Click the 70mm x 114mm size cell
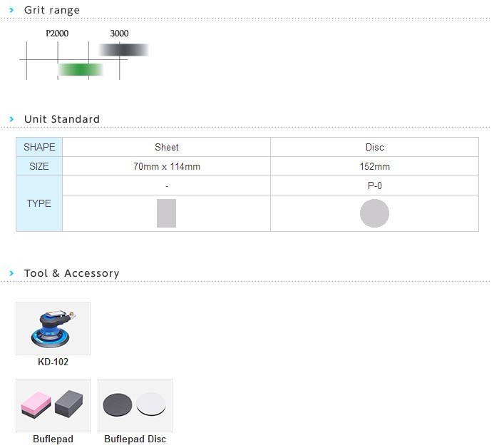499x448 pixels. pos(166,166)
